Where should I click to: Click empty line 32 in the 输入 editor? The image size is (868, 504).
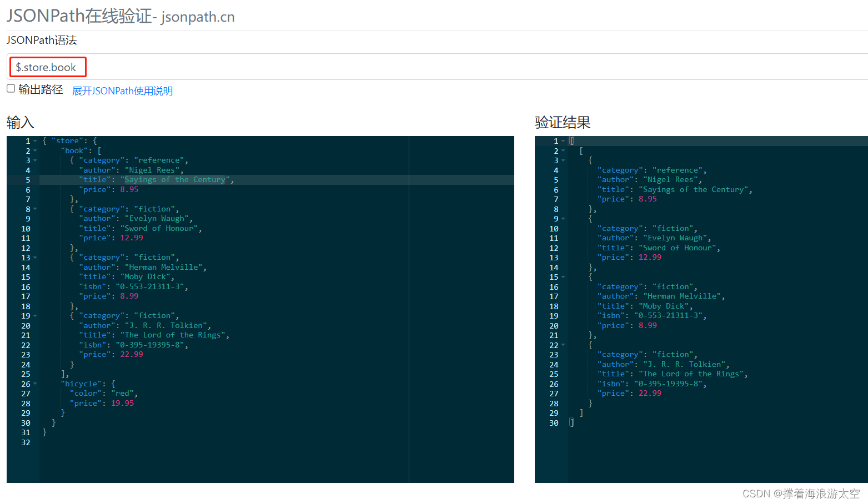277,442
